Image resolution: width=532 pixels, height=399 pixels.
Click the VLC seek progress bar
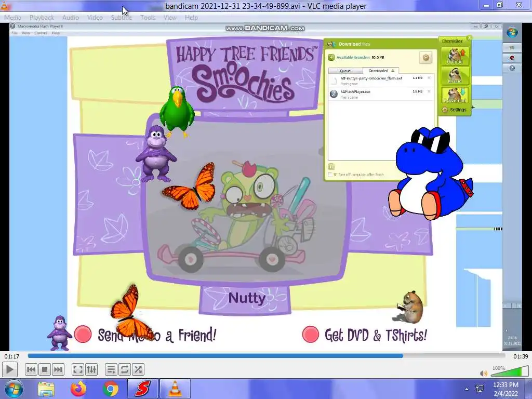point(267,356)
